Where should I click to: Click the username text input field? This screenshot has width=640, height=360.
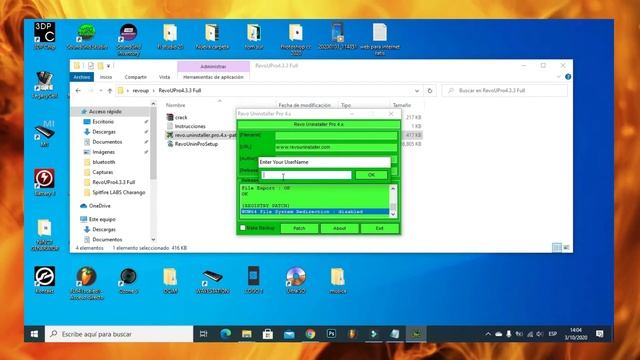(x=306, y=175)
